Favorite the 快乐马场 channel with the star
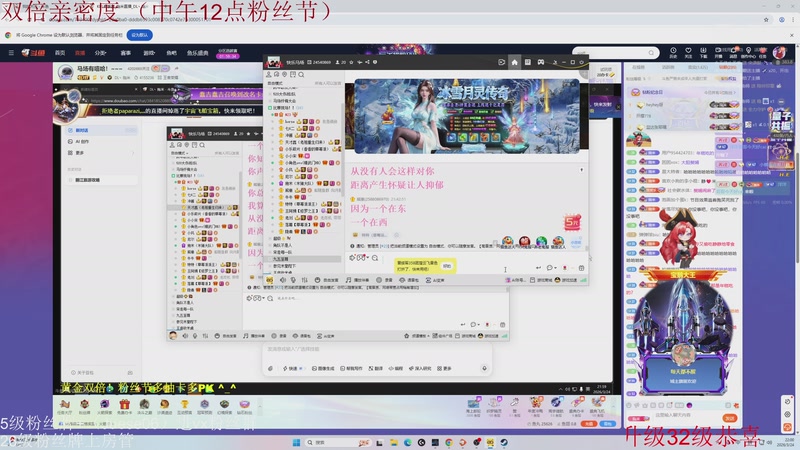 pos(351,62)
